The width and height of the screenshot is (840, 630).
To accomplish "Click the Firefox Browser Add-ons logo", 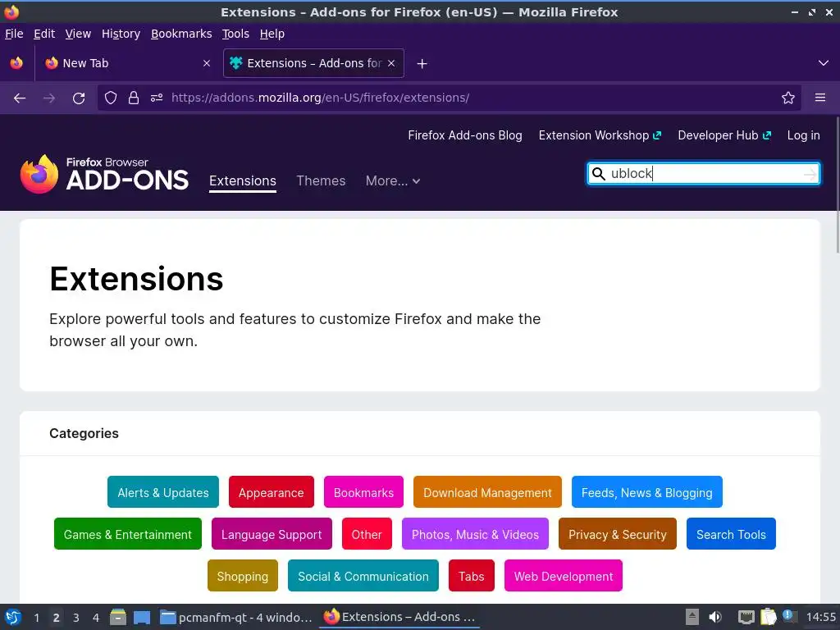I will [x=104, y=174].
